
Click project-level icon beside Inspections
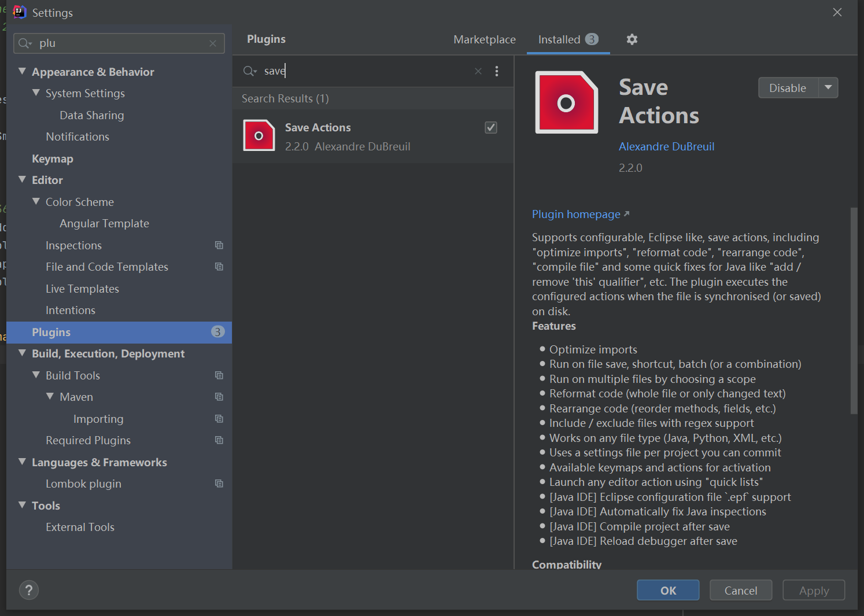pos(219,245)
